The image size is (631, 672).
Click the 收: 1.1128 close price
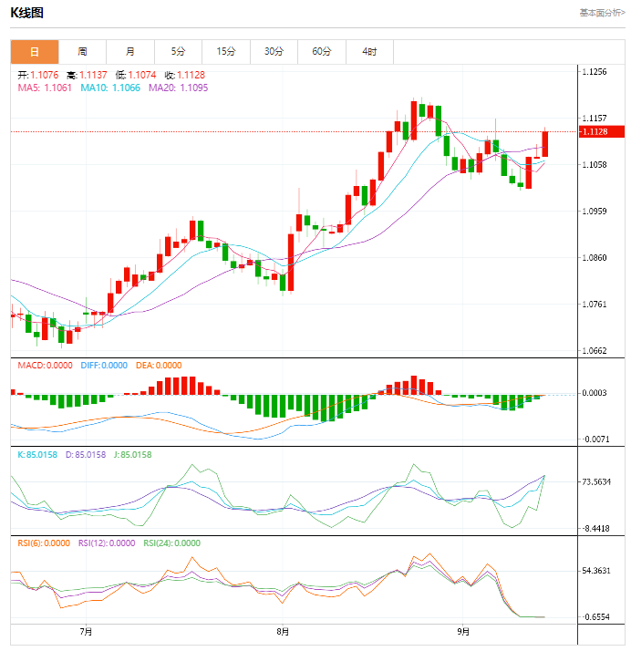(185, 75)
